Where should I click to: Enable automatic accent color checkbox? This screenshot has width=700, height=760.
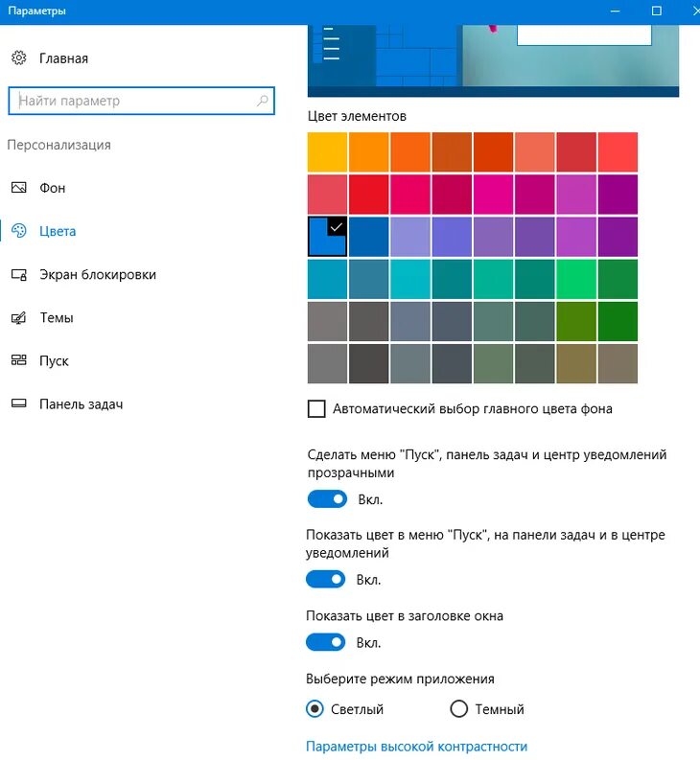coord(316,409)
